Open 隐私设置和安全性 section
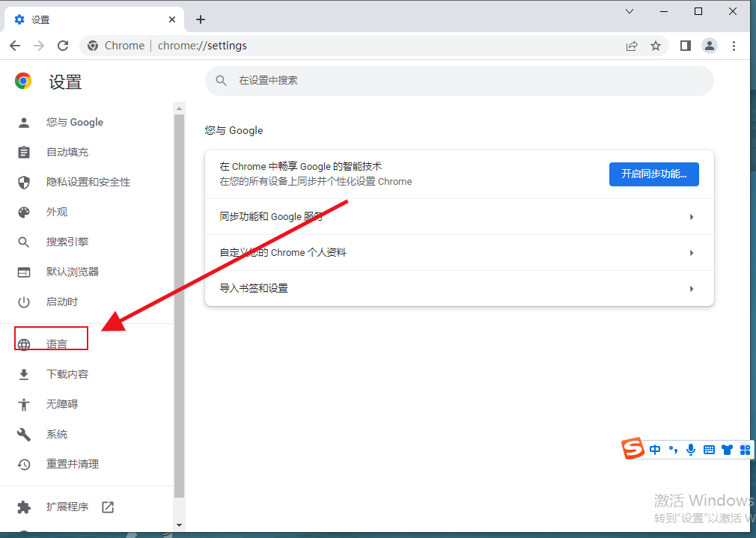756x538 pixels. pyautogui.click(x=87, y=183)
